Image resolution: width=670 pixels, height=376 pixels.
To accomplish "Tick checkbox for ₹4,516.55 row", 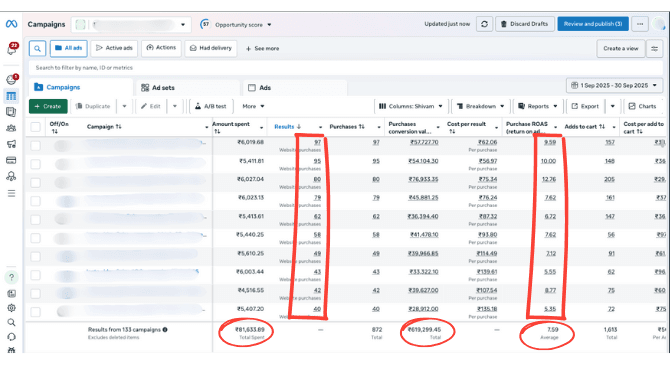I will [x=35, y=294].
